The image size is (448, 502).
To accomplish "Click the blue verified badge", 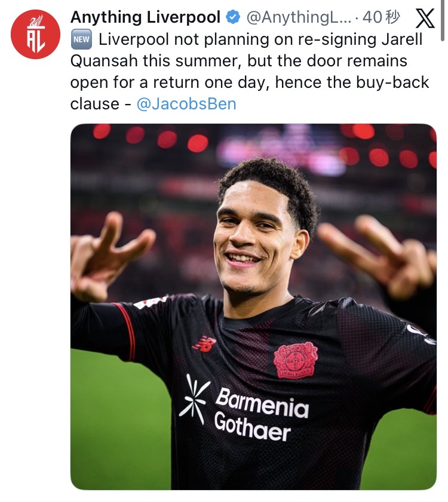I will pos(234,17).
